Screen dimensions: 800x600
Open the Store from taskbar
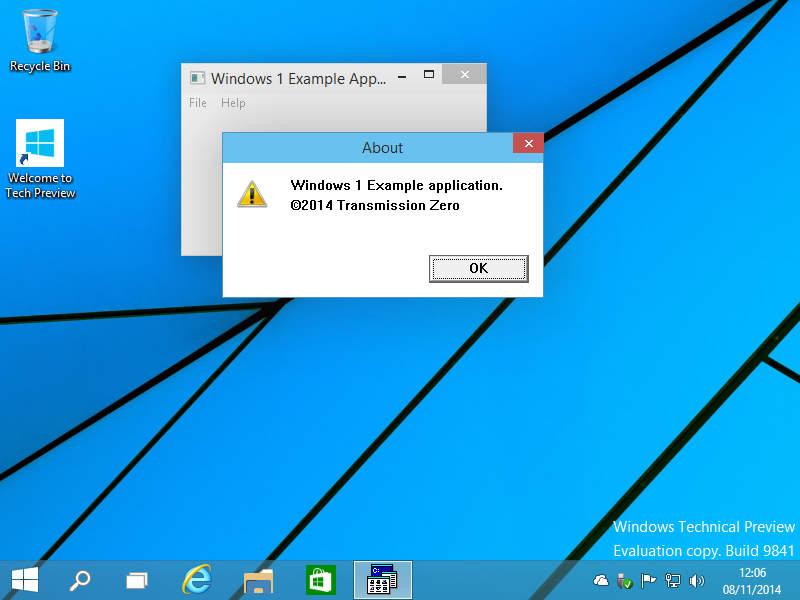320,580
